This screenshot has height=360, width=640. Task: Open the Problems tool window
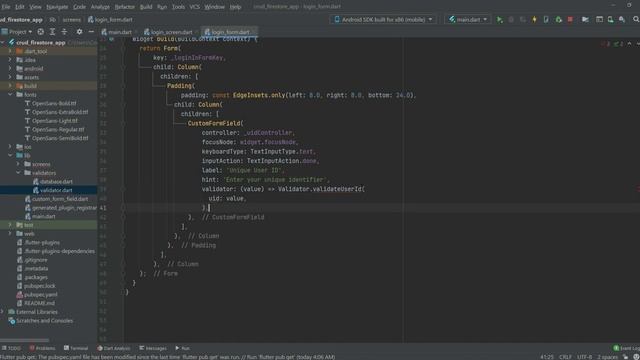(42, 348)
